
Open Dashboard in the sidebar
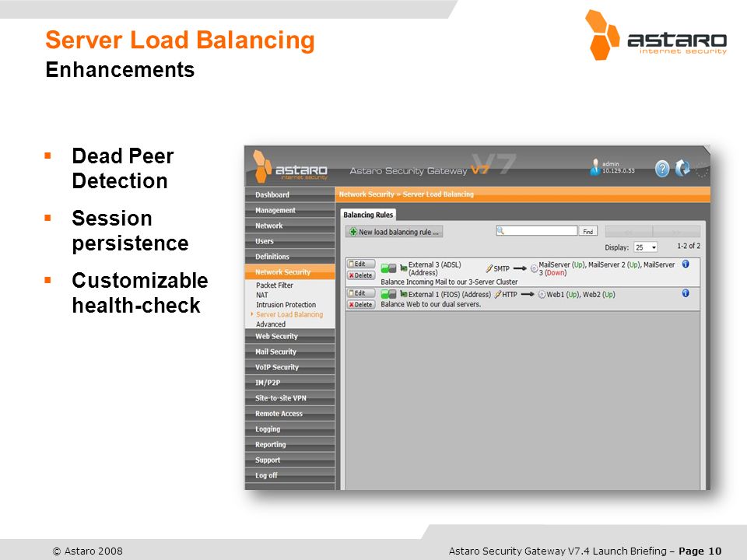click(x=289, y=194)
